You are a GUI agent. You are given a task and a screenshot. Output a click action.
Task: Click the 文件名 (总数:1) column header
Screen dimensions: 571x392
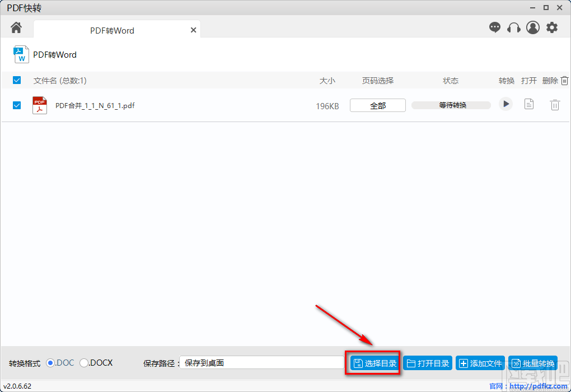pyautogui.click(x=60, y=81)
